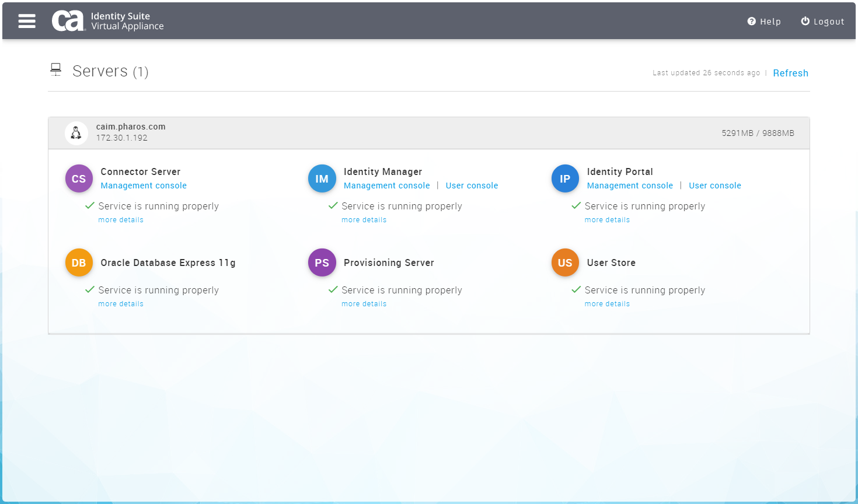Open Identity Portal User console

715,185
